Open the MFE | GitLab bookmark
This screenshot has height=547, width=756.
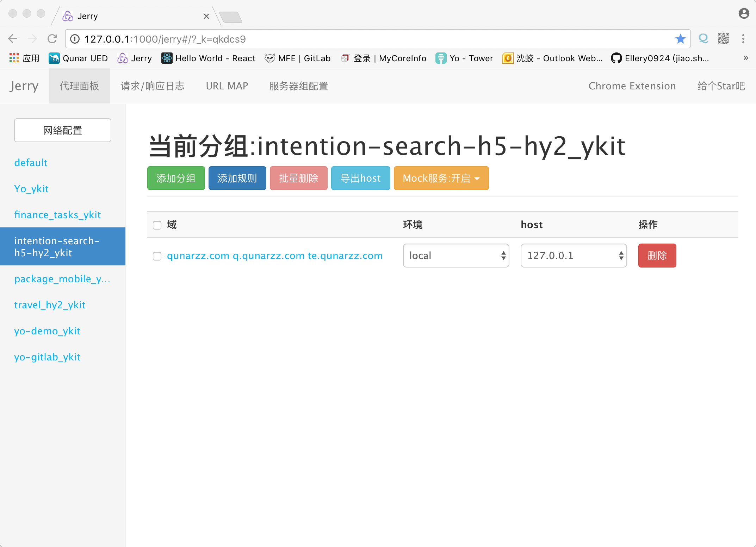(x=298, y=58)
